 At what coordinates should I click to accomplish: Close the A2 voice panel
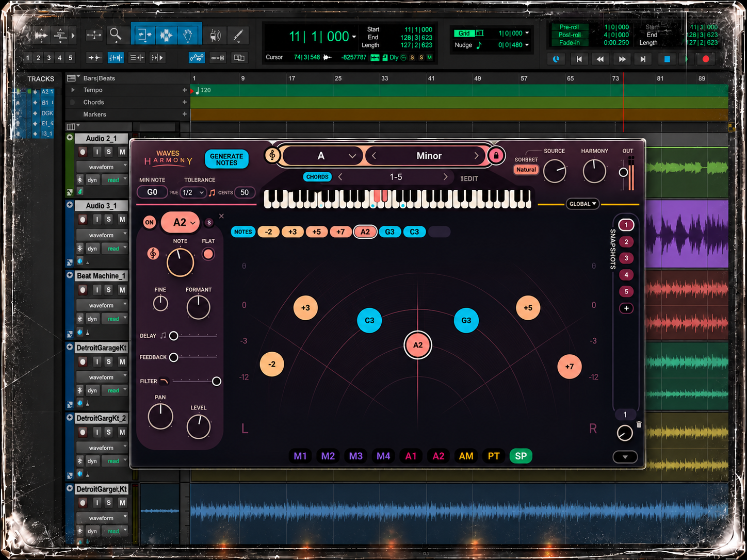[221, 216]
